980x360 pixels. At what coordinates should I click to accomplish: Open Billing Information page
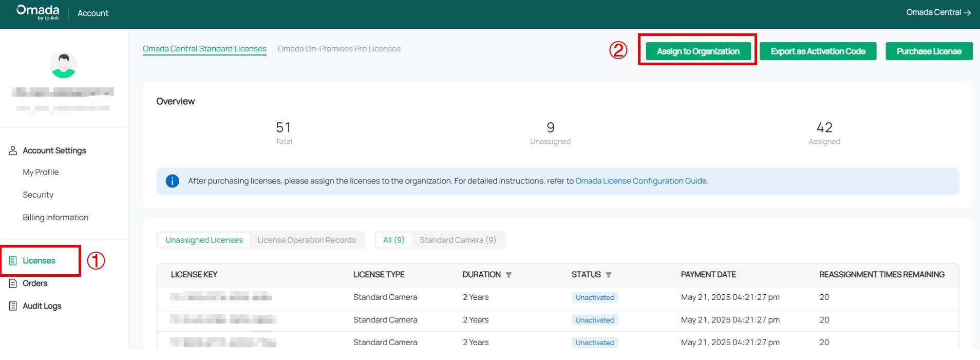(55, 217)
